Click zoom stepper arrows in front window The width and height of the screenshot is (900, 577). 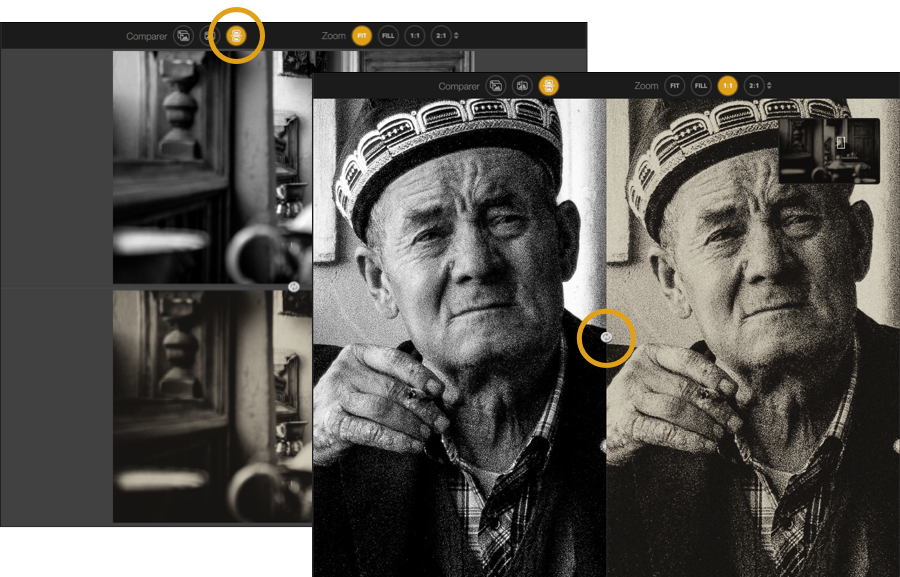coord(769,86)
